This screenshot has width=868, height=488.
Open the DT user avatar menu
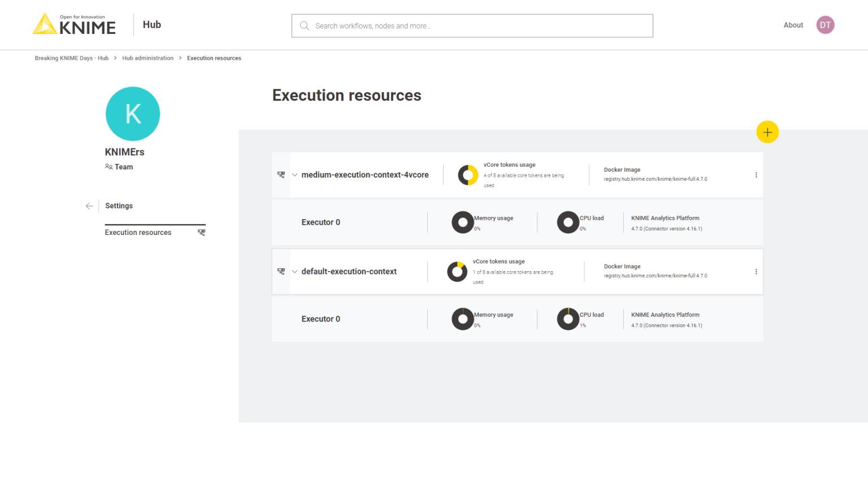[825, 25]
